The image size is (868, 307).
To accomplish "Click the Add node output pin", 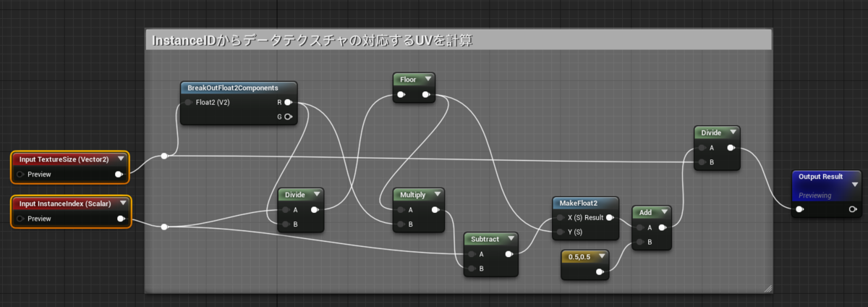I will coord(663,227).
